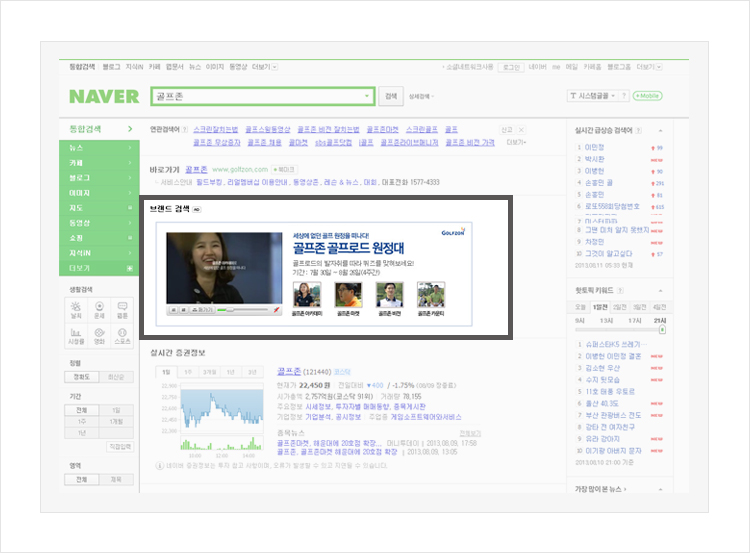The width and height of the screenshot is (750, 553).
Task: Click the hot topic hour slider handle
Action: click(662, 329)
